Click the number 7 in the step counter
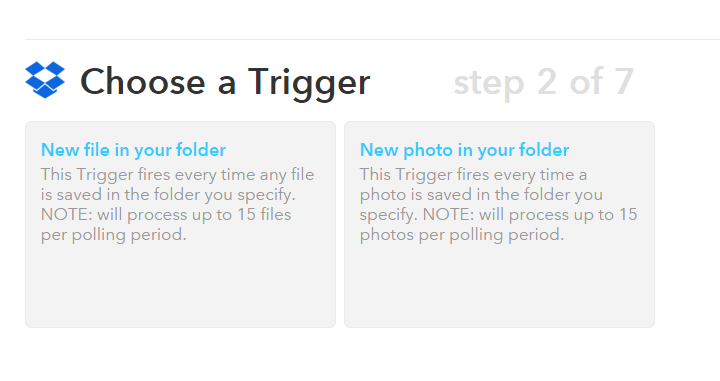This screenshot has width=720, height=381. [624, 81]
